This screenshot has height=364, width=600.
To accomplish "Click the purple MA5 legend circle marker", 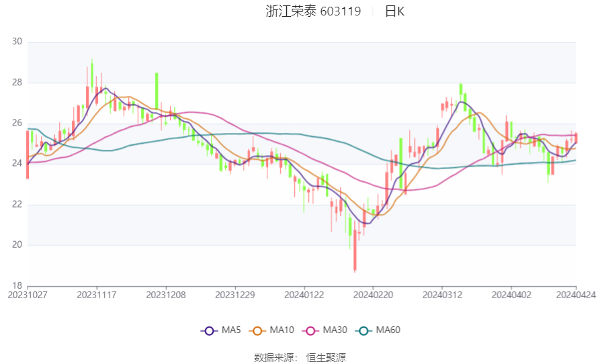I will (x=208, y=330).
